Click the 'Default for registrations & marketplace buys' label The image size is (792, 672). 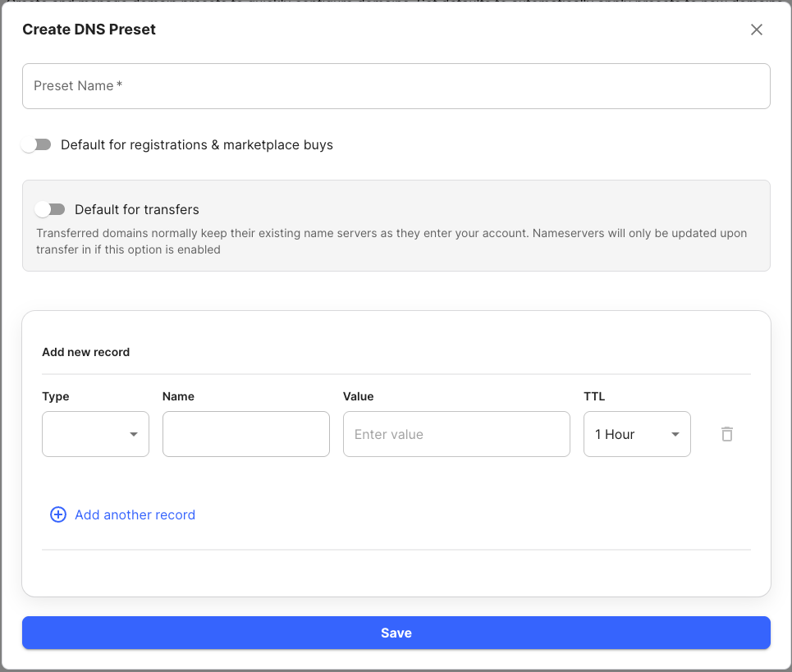pyautogui.click(x=197, y=144)
